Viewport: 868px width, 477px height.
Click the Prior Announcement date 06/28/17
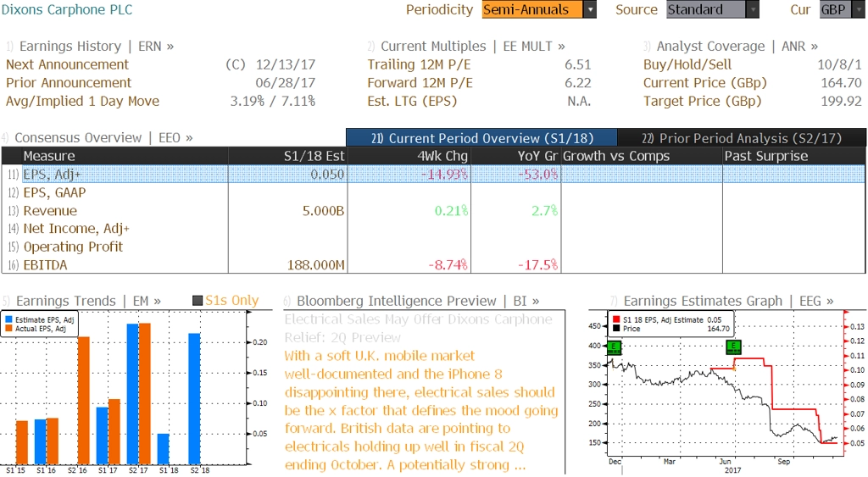coord(285,83)
